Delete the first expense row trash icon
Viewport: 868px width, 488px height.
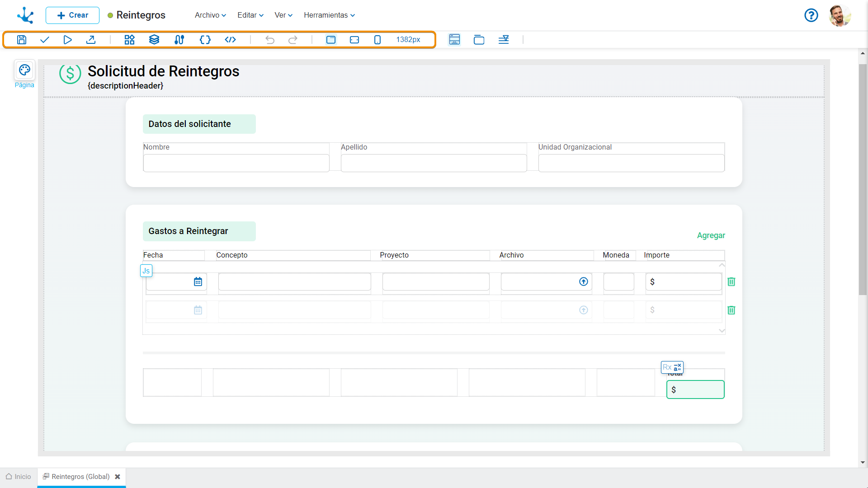pyautogui.click(x=731, y=282)
